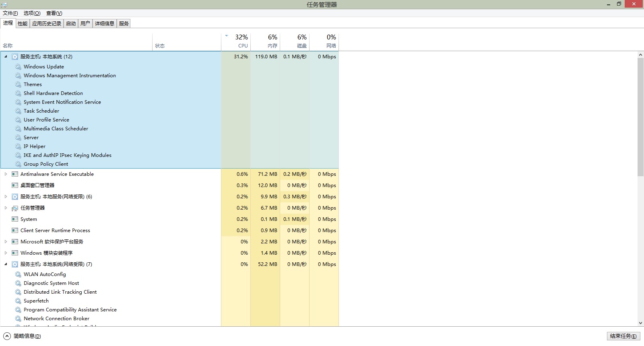Sort by 磁盘 column header
The image size is (644, 346).
click(295, 41)
